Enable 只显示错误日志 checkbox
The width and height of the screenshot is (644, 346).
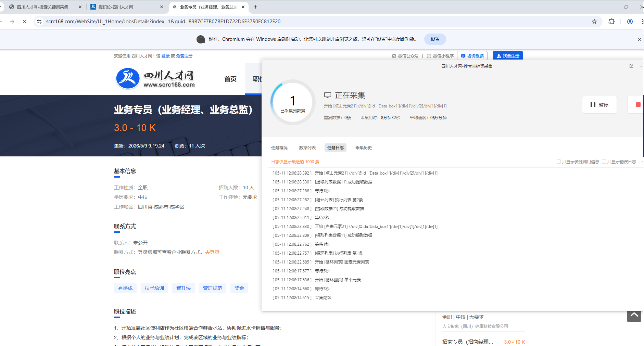coord(604,162)
